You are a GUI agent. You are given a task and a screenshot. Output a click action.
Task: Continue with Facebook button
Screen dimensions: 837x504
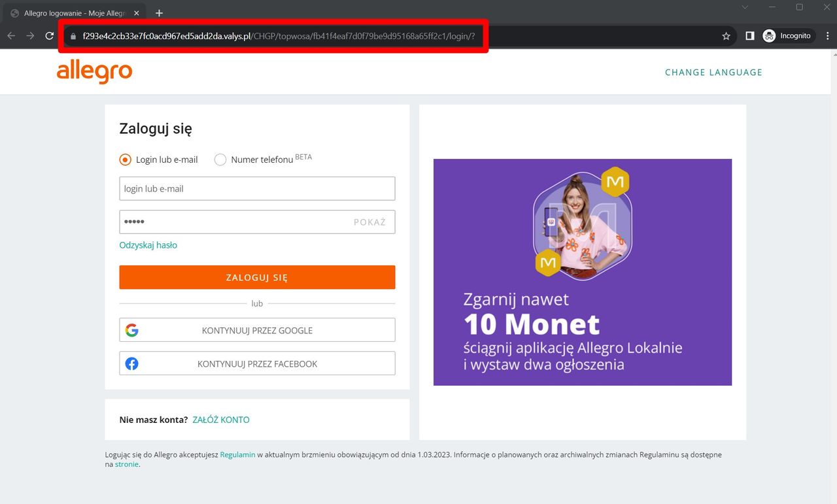[257, 363]
